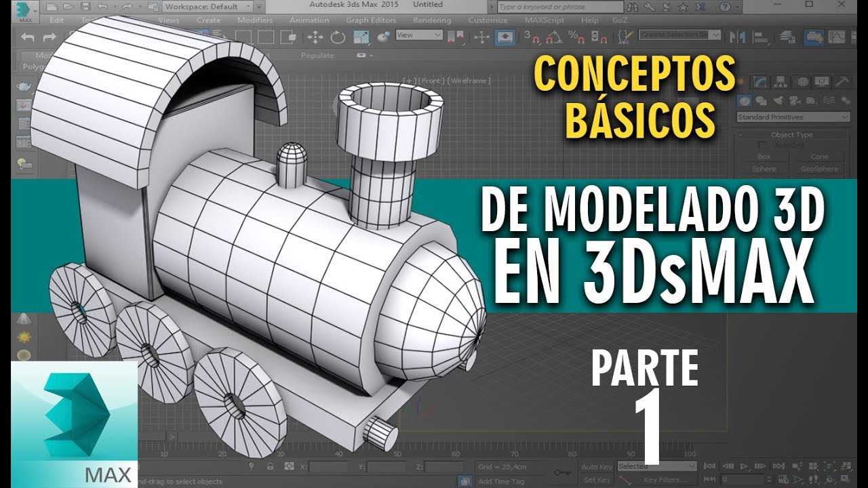868x488 pixels.
Task: Click the Select and Rotate tool
Action: (338, 37)
